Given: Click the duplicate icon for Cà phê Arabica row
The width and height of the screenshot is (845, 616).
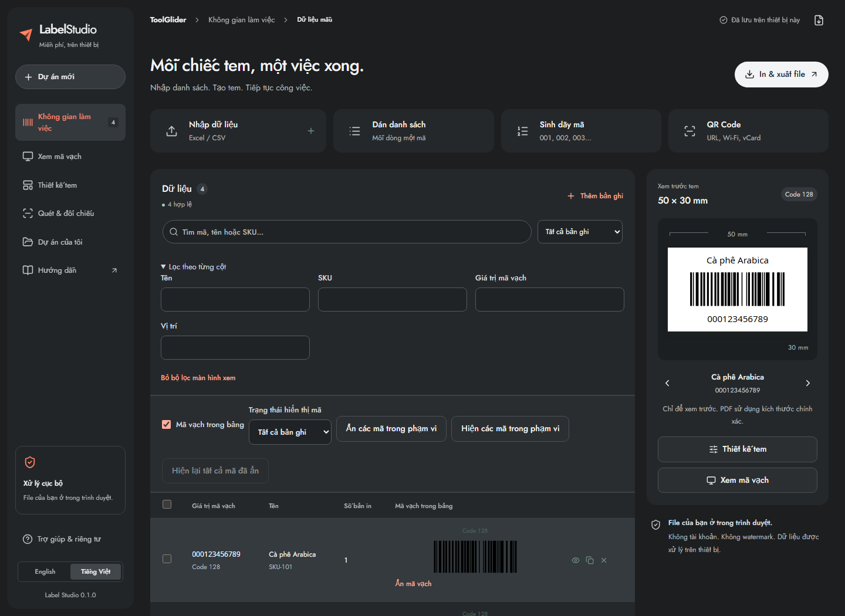Looking at the screenshot, I should (x=590, y=560).
